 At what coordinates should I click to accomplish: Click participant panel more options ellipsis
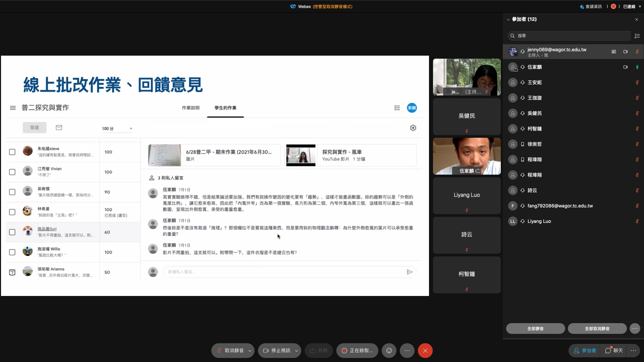(635, 328)
